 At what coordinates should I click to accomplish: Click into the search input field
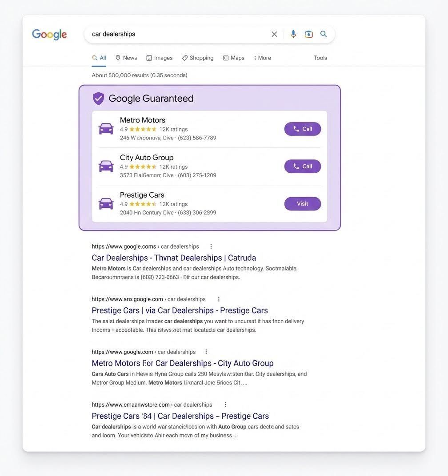click(178, 34)
